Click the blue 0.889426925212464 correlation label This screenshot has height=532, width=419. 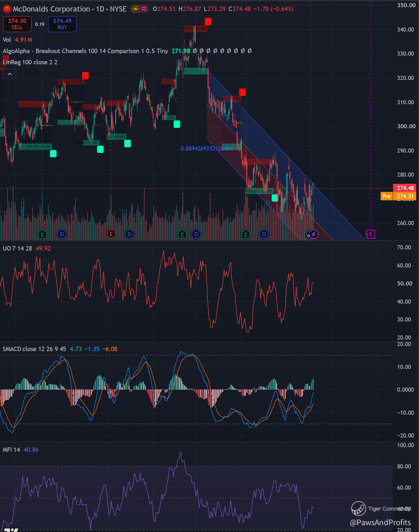tap(207, 148)
